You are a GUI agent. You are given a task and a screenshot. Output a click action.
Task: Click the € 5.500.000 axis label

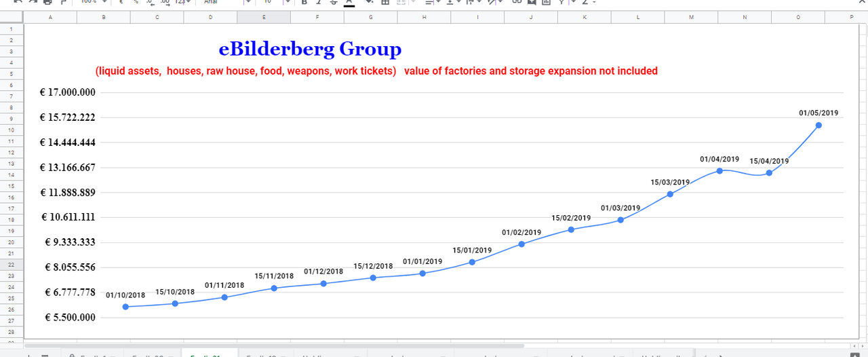(71, 318)
